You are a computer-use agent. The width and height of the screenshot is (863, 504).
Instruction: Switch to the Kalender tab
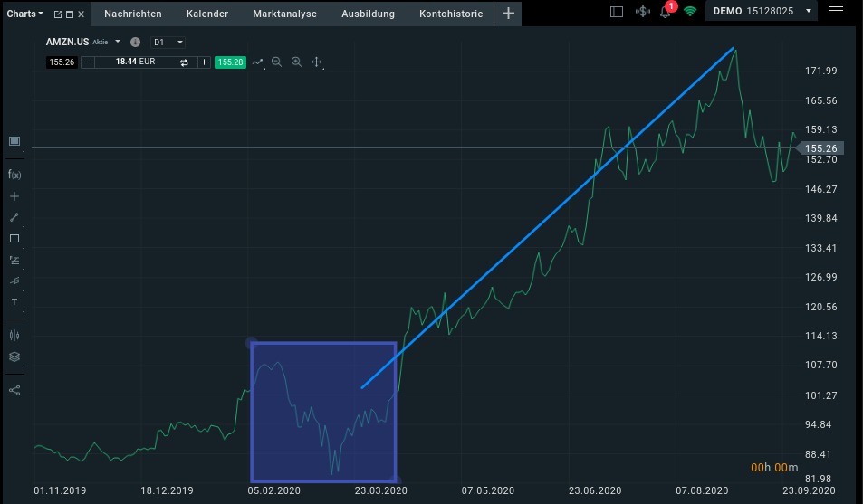coord(207,14)
